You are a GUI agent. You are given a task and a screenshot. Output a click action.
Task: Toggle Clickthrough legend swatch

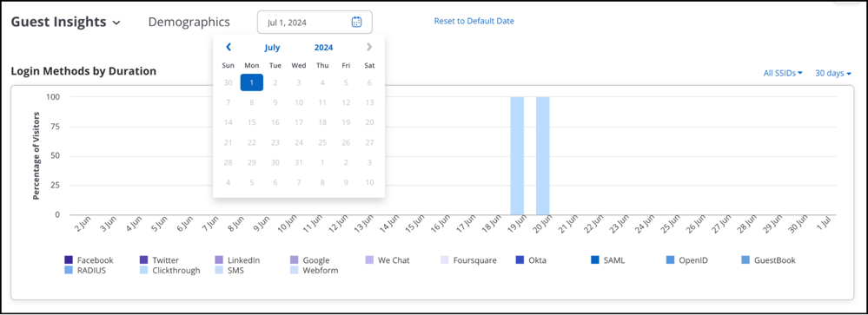click(144, 270)
